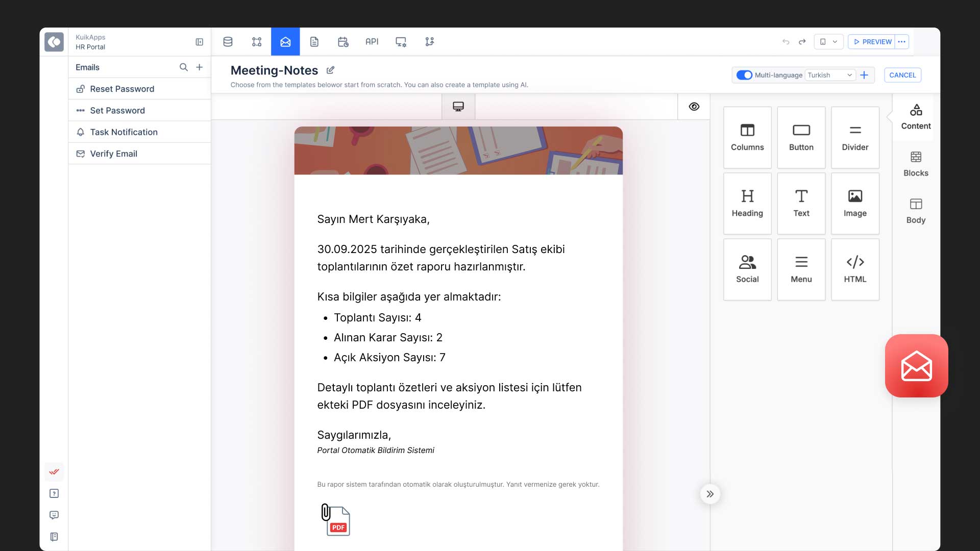Image resolution: width=980 pixels, height=551 pixels.
Task: Switch to the Task Notification email template
Action: click(124, 132)
